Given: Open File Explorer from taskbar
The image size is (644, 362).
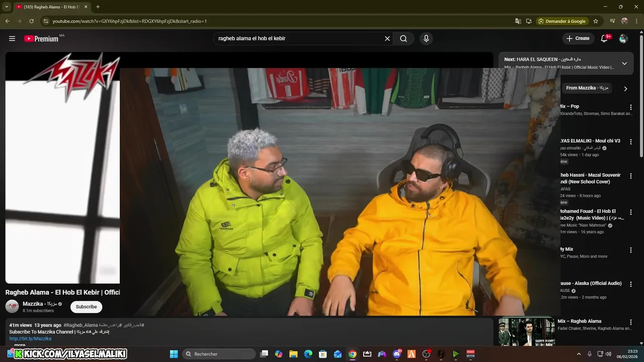Looking at the screenshot, I should coord(293,354).
